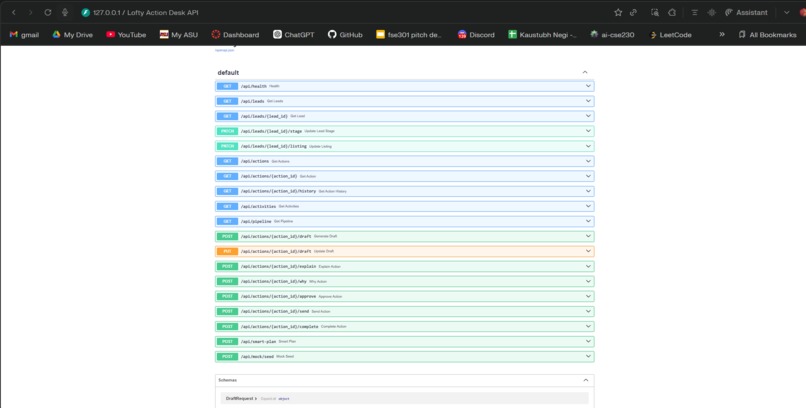The image size is (806, 408).
Task: Collapse the Schemas section with its arrow
Action: pos(585,380)
